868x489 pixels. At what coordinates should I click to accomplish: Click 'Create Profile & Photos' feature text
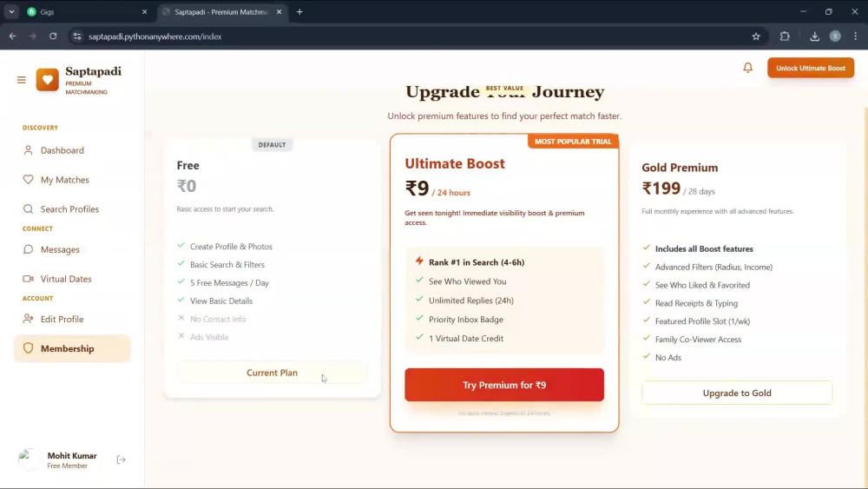point(231,247)
